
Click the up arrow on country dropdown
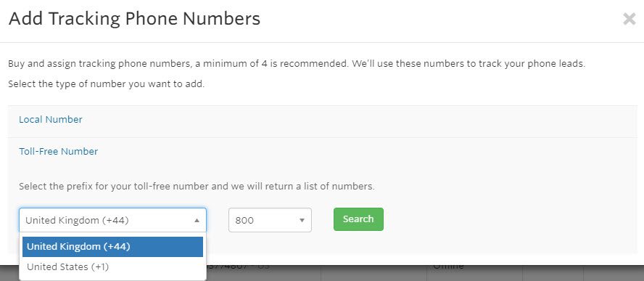click(197, 221)
